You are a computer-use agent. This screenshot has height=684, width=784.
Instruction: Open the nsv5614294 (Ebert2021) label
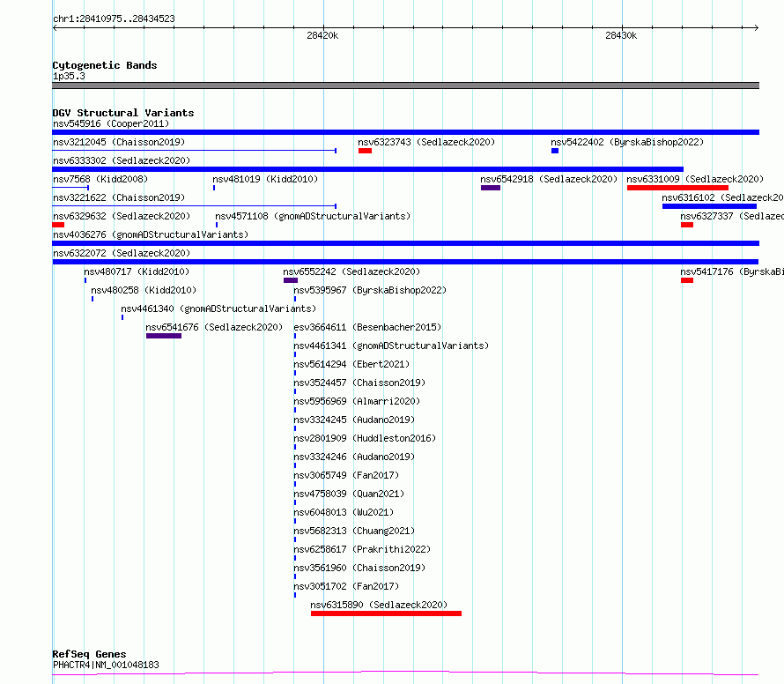pyautogui.click(x=351, y=364)
